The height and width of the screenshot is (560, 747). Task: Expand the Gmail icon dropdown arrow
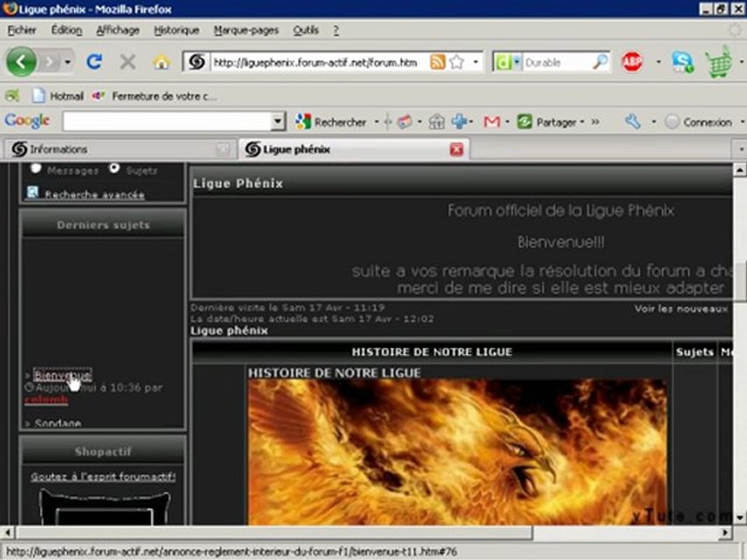pos(507,122)
